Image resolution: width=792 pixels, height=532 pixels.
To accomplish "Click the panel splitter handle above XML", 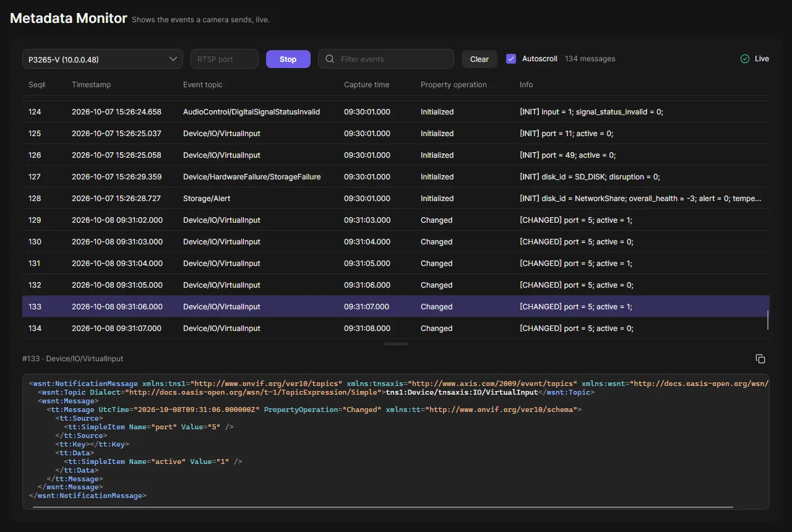I will coord(396,344).
